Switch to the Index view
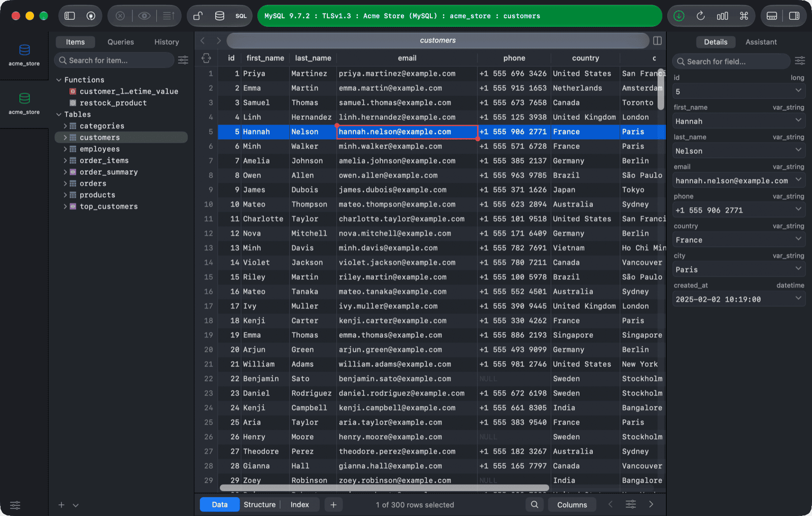 (x=299, y=504)
